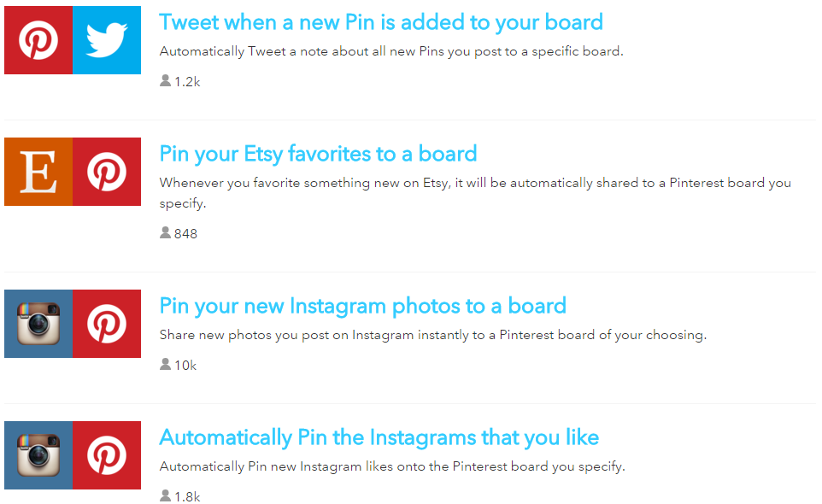
Task: Click the Twitter bird icon
Action: click(107, 40)
